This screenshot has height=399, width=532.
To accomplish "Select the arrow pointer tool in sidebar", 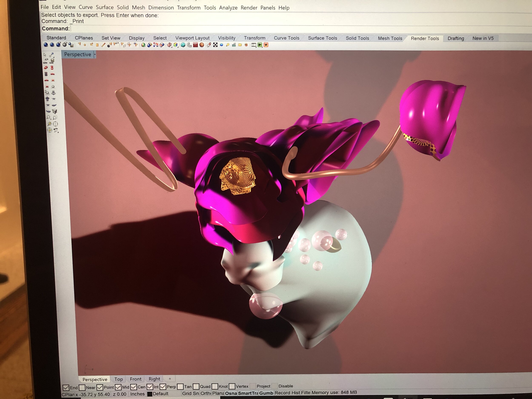I will point(45,55).
